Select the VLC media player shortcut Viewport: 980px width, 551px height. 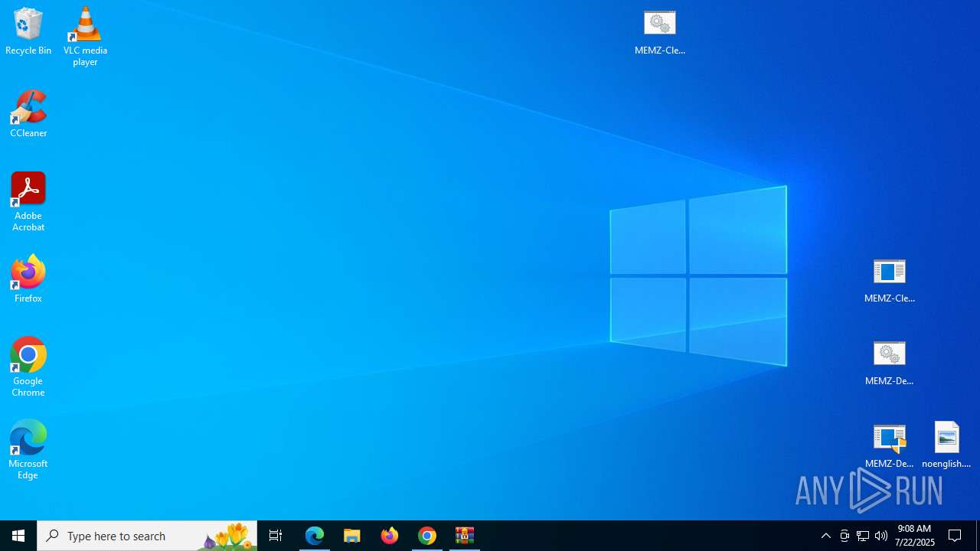(85, 36)
